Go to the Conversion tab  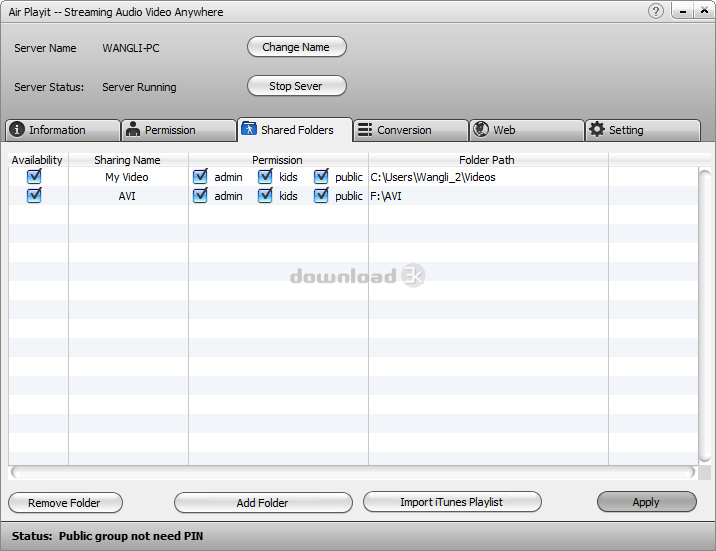coord(411,130)
